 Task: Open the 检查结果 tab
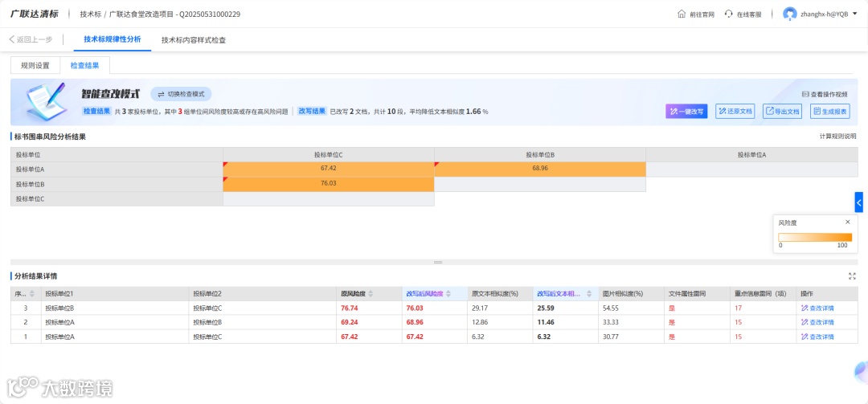tap(84, 65)
